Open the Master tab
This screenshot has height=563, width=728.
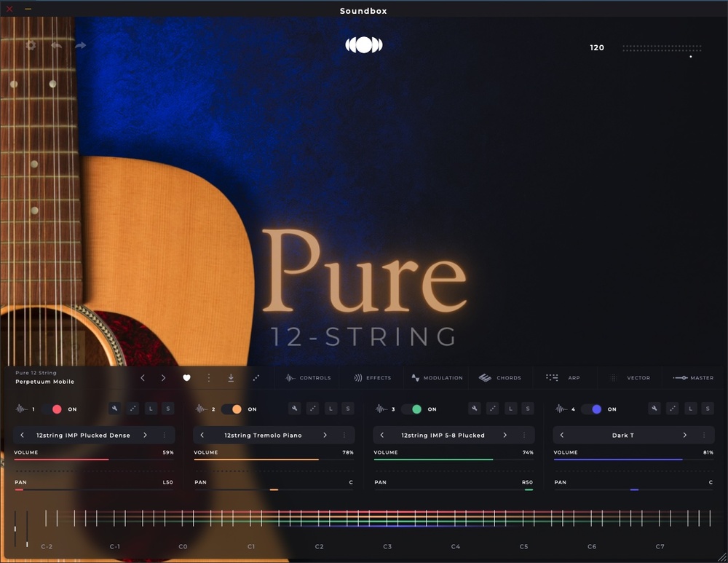coord(693,378)
